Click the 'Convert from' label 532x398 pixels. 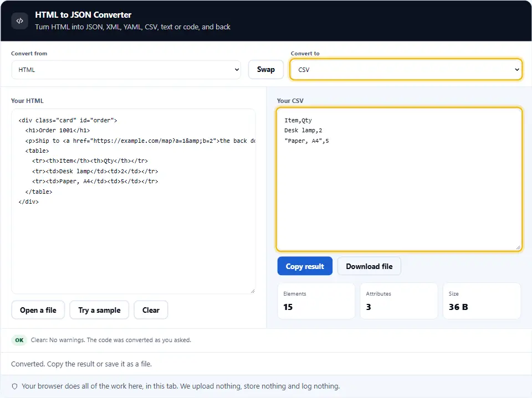[29, 53]
